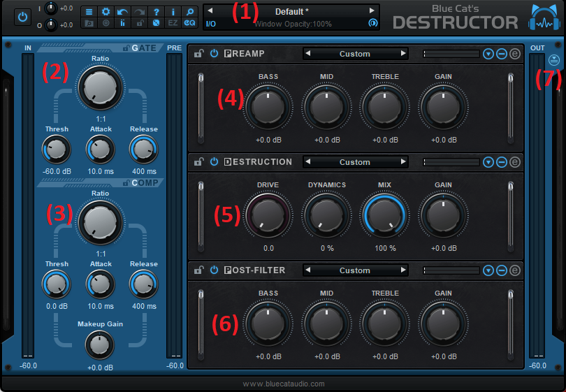Open the main menu hamburger icon
The height and width of the screenshot is (392, 566).
coord(89,12)
